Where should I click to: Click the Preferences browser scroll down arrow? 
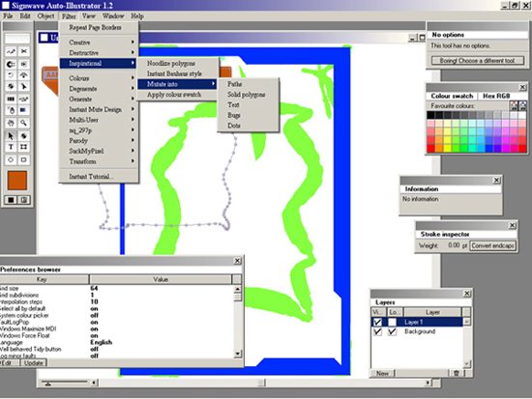click(238, 354)
